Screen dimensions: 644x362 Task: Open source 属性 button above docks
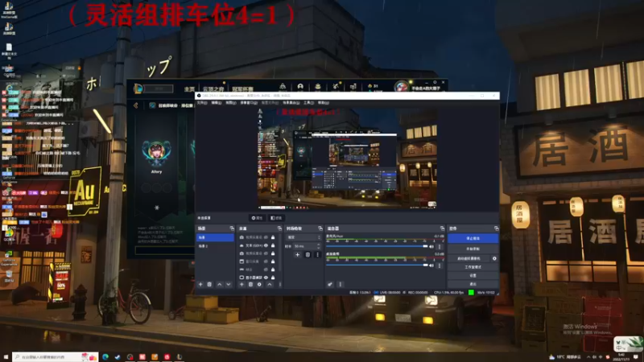[x=257, y=218]
